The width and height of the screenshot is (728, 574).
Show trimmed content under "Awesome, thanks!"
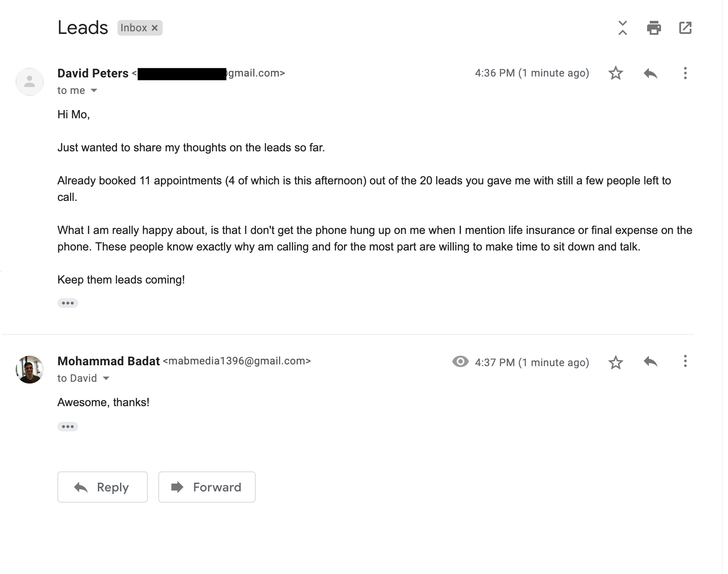[x=68, y=427]
